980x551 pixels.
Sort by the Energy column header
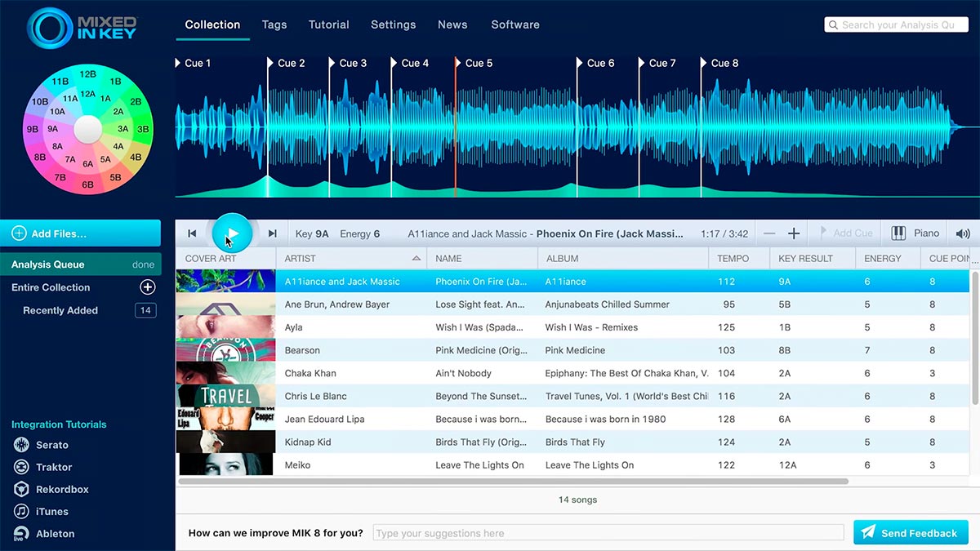[x=888, y=258]
